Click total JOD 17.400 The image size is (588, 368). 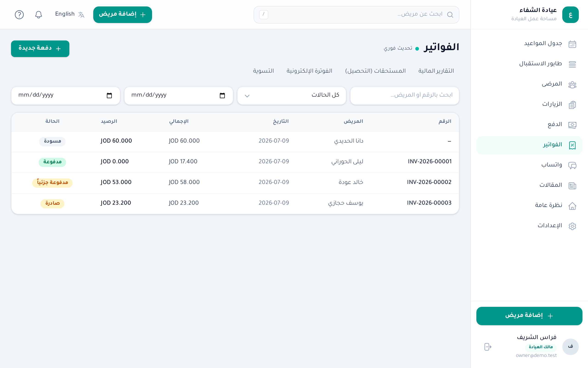[x=183, y=162]
